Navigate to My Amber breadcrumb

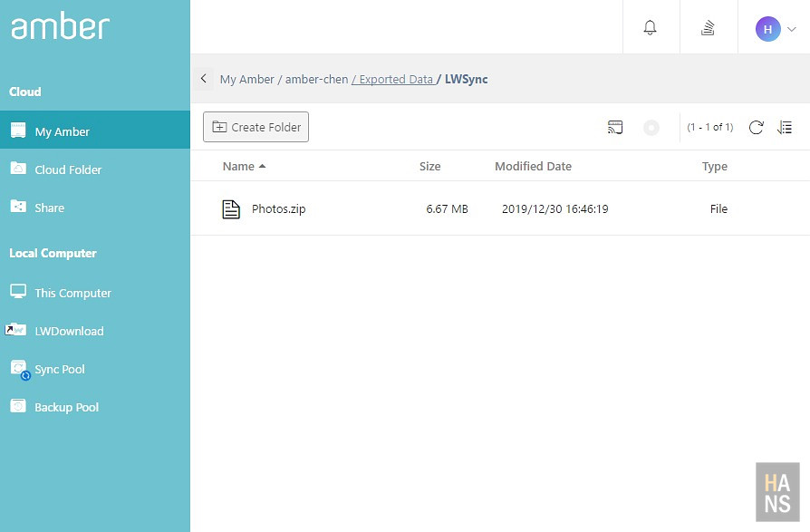click(x=247, y=79)
